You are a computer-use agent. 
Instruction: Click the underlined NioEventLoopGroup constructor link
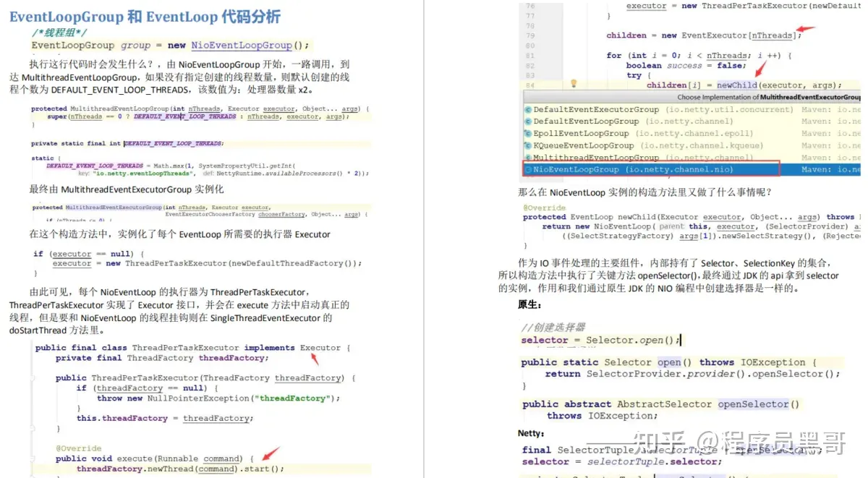click(242, 45)
